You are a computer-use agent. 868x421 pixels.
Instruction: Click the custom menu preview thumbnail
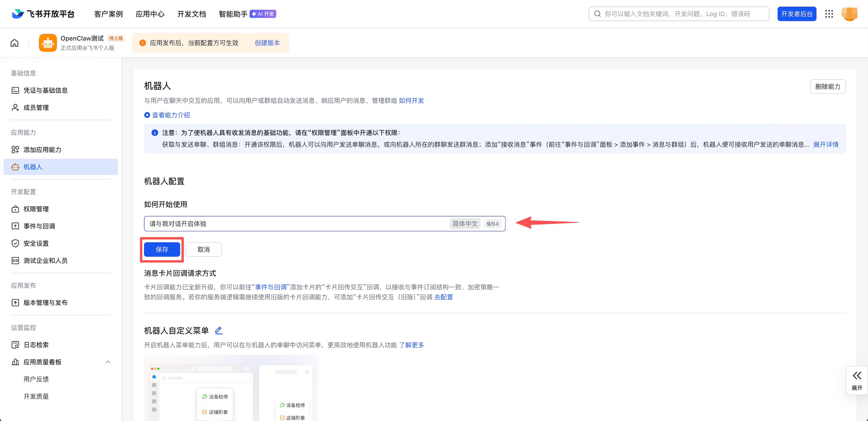[x=231, y=388]
